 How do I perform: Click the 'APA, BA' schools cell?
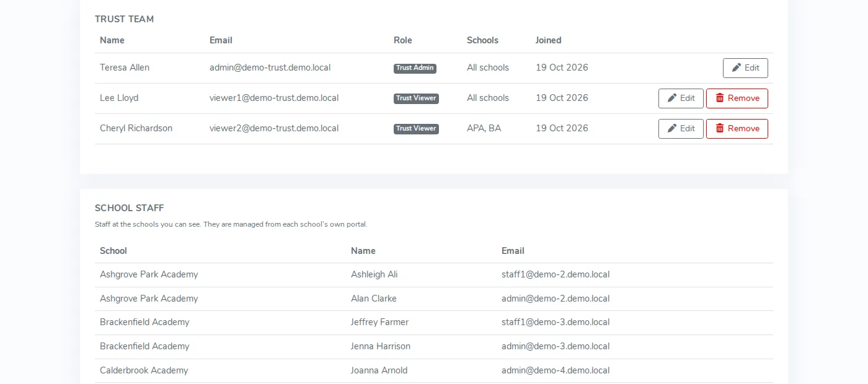pos(484,128)
